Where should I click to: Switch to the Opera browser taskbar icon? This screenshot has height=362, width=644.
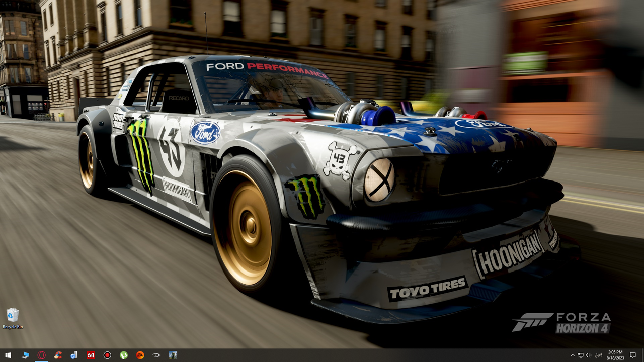[x=42, y=355]
